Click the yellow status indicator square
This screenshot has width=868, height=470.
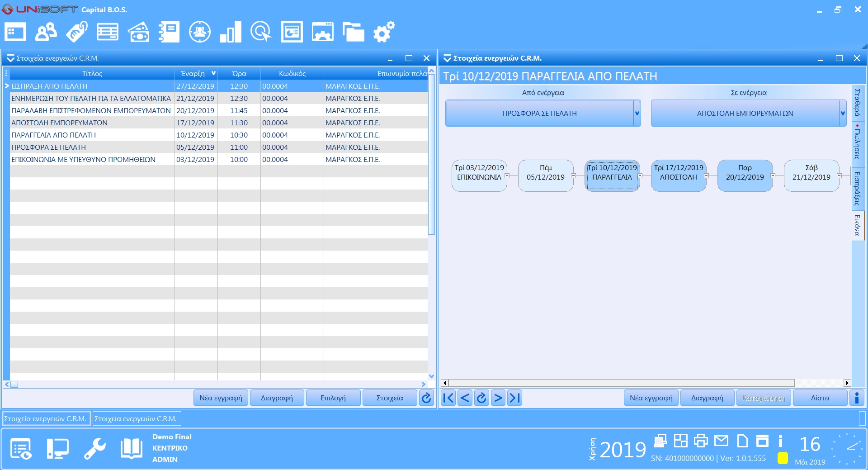tap(783, 458)
